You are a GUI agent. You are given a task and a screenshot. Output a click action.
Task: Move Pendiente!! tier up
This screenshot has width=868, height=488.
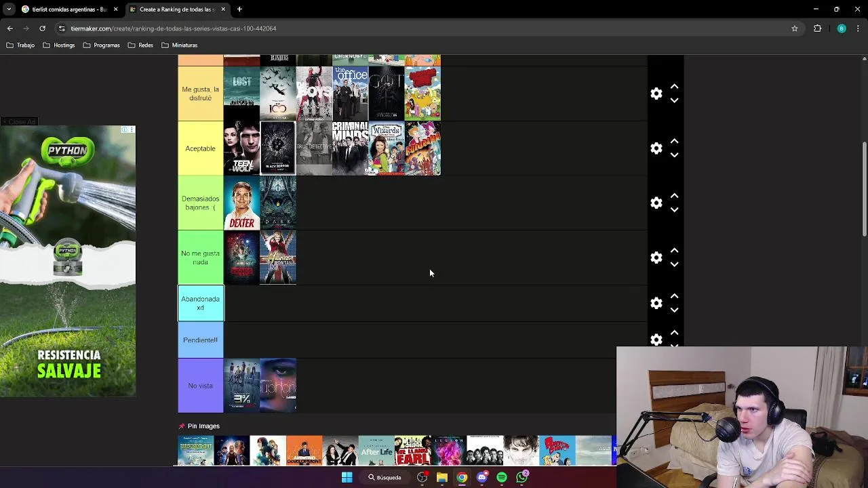coord(674,333)
